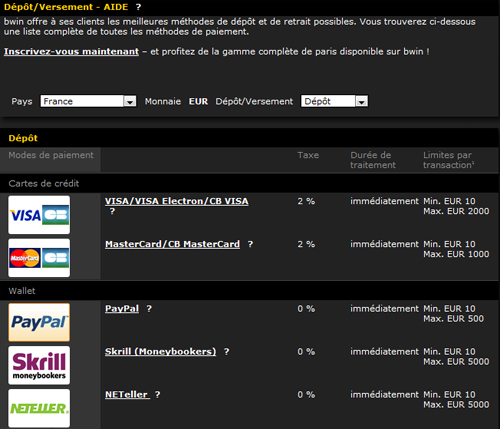Click the Taxe column header
The image size is (500, 429).
(x=308, y=155)
